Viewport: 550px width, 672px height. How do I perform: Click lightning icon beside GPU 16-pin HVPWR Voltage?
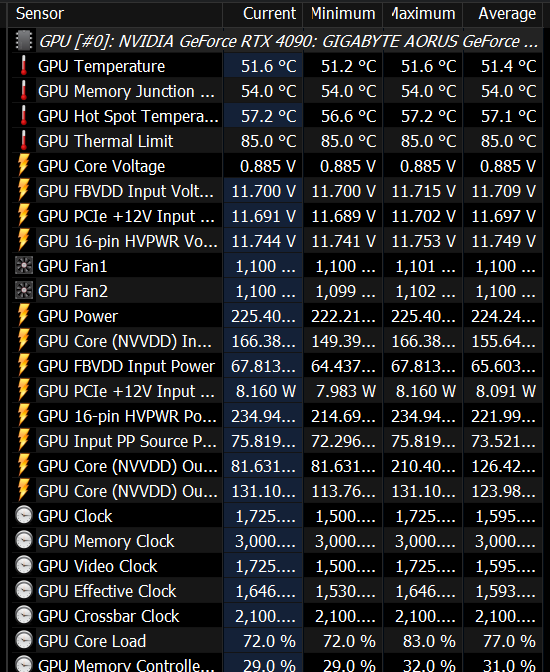pos(24,241)
